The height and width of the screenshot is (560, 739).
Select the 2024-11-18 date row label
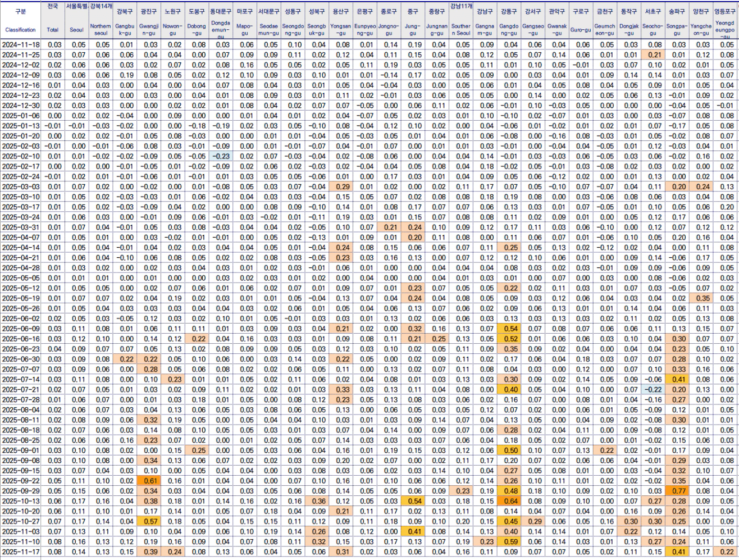click(20, 44)
